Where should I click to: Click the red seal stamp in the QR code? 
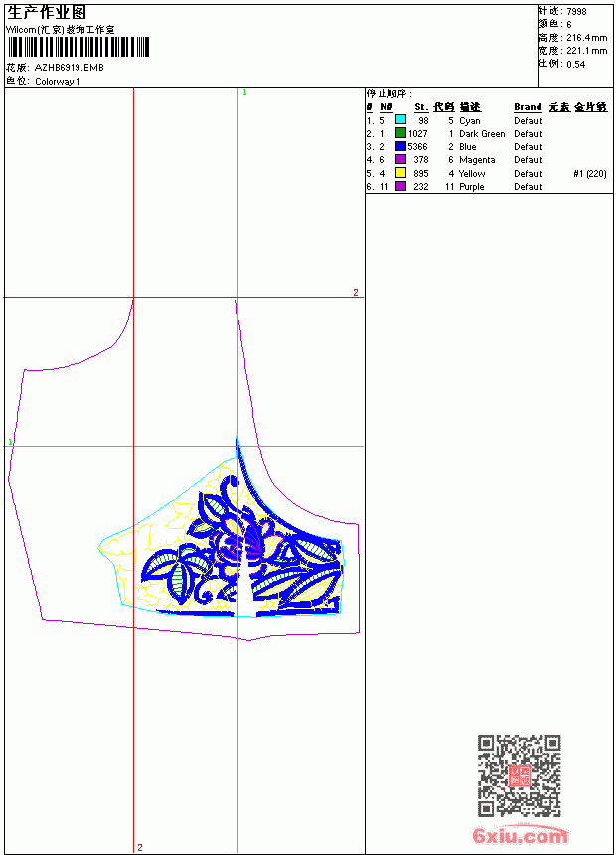[x=519, y=774]
